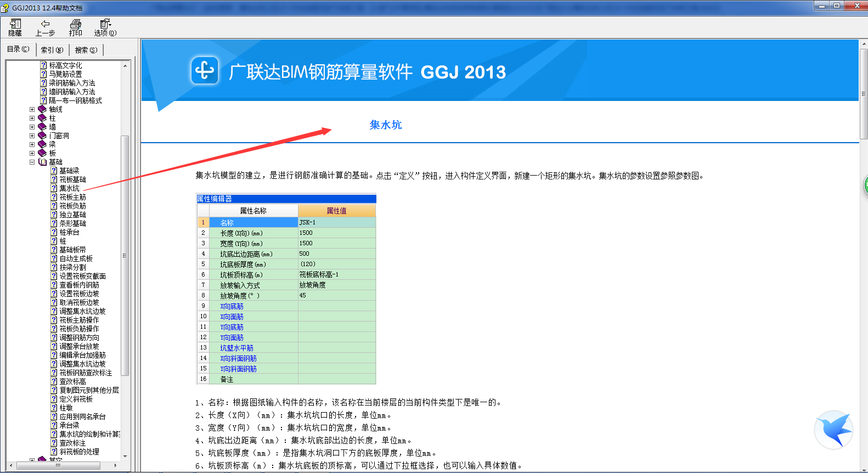Screen dimensions: 868x473
Task: Open the 独立基础 help topic
Action: point(72,215)
